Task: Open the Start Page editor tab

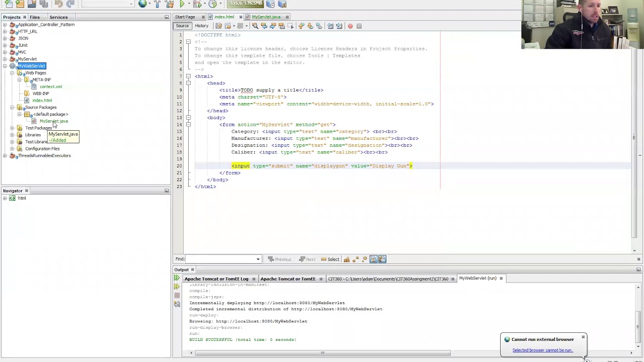Action: tap(185, 17)
